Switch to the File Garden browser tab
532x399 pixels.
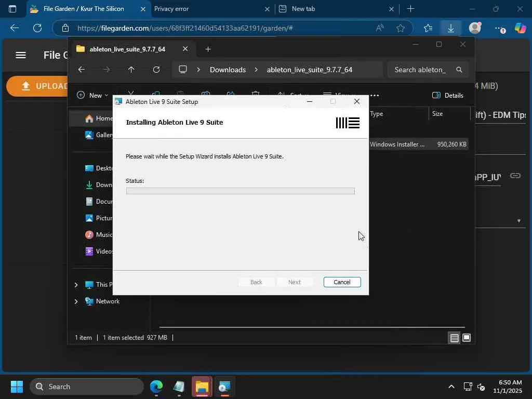coord(84,9)
